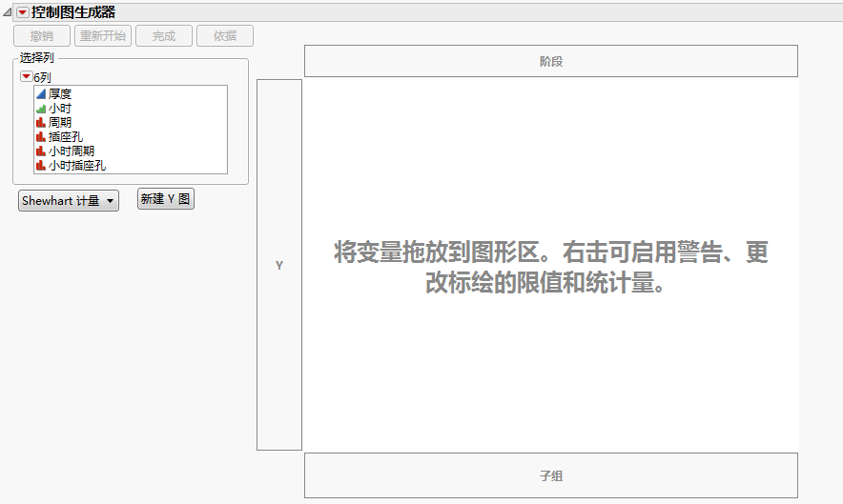Click the blue continuous icon beside 厚度

41,94
